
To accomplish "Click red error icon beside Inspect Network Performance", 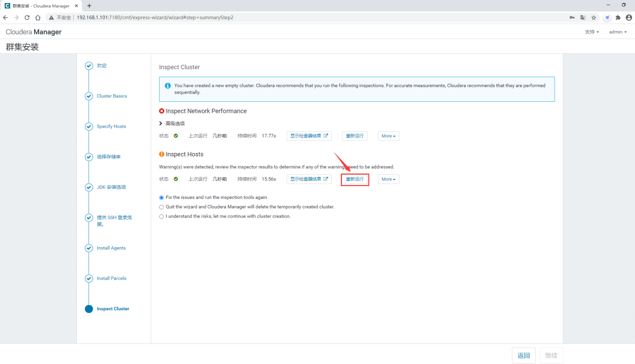I will tap(162, 111).
